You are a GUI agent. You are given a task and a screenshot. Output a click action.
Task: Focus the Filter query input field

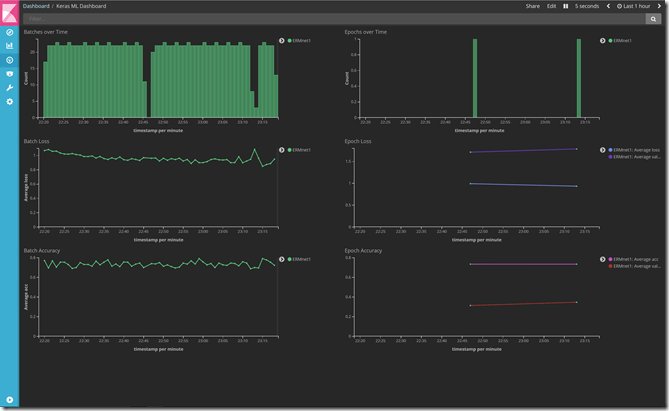point(334,19)
